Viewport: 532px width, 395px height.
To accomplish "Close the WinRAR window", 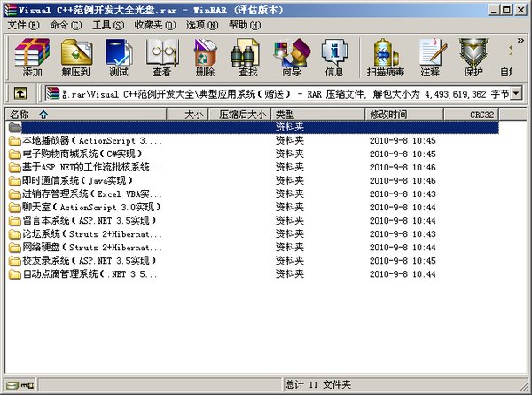I will (520, 10).
